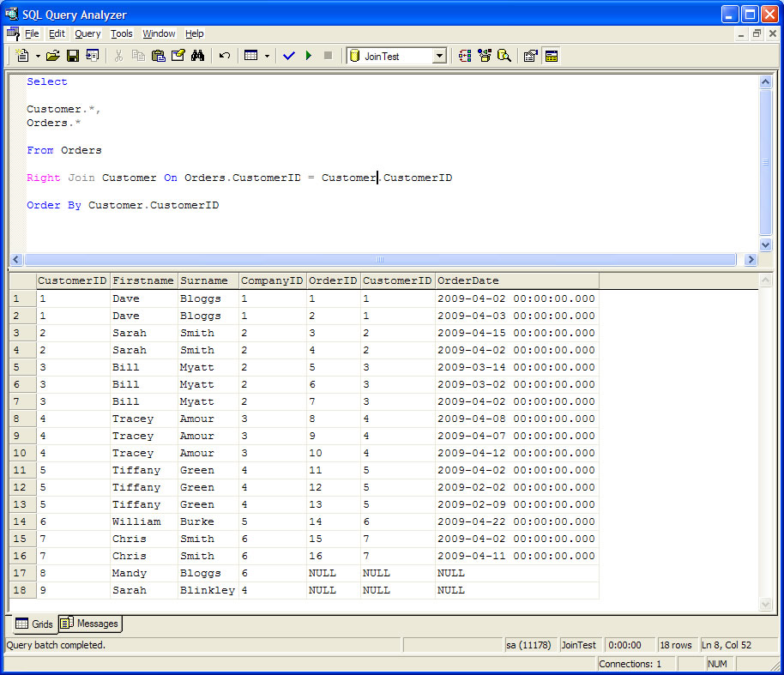Open the Tools menu
The width and height of the screenshot is (784, 675).
(122, 33)
